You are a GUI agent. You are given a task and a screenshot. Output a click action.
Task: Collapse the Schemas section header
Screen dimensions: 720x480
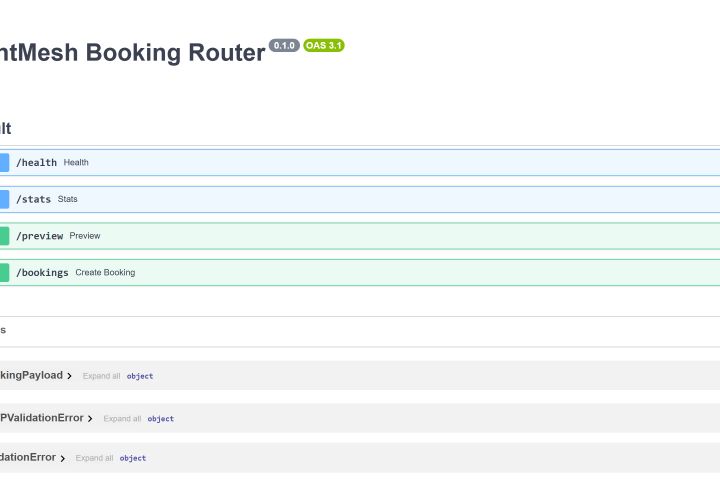3,330
